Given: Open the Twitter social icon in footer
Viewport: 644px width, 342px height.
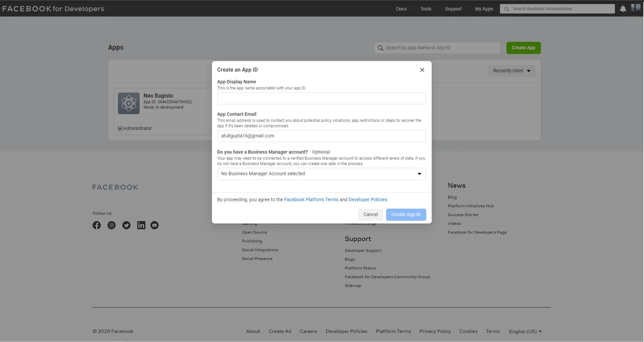Looking at the screenshot, I should click(126, 225).
